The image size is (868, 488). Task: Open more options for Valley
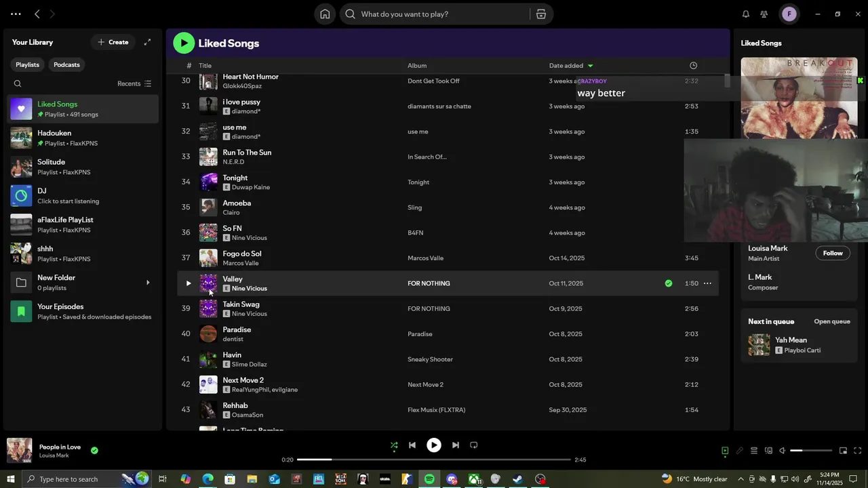tap(707, 283)
